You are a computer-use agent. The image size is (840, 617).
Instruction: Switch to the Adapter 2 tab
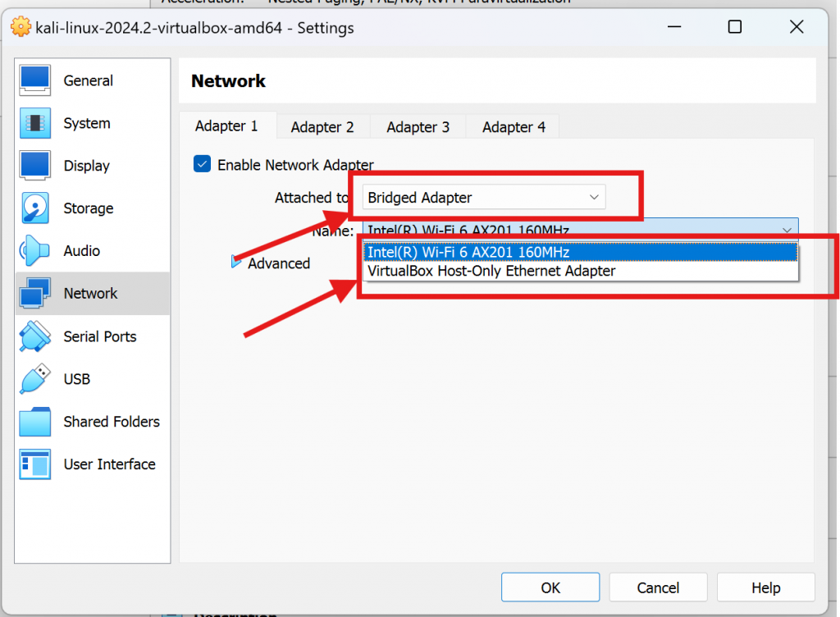coord(322,126)
